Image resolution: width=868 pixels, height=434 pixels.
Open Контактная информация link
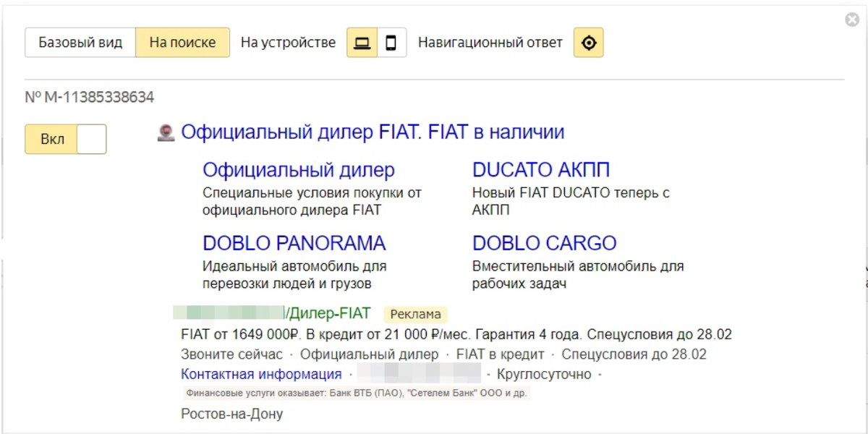[x=261, y=375]
